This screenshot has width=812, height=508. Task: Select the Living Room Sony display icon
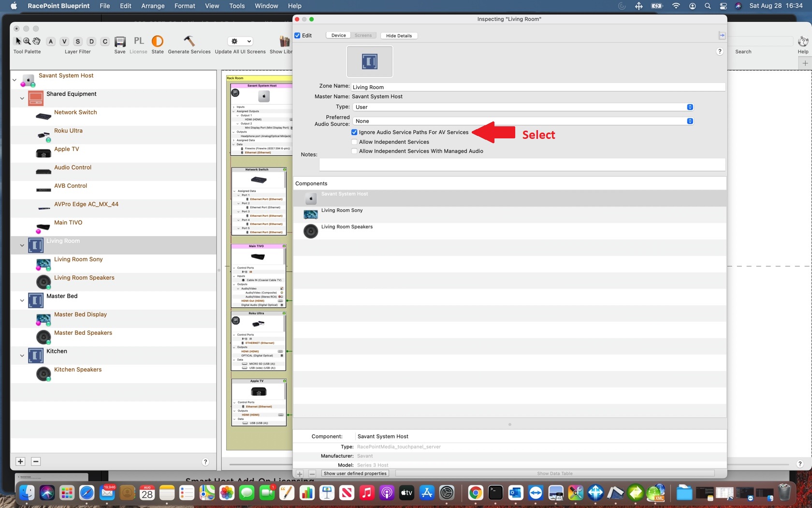coord(43,265)
